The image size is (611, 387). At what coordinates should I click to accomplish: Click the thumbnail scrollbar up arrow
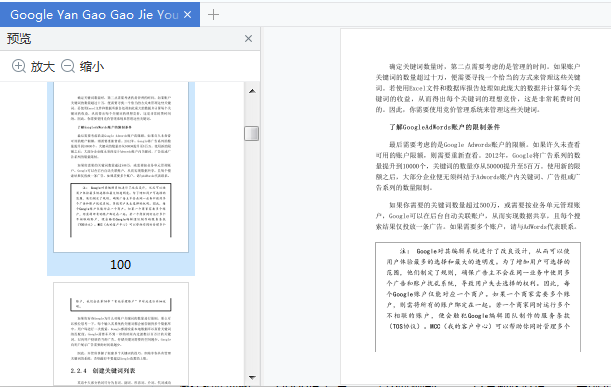252,91
